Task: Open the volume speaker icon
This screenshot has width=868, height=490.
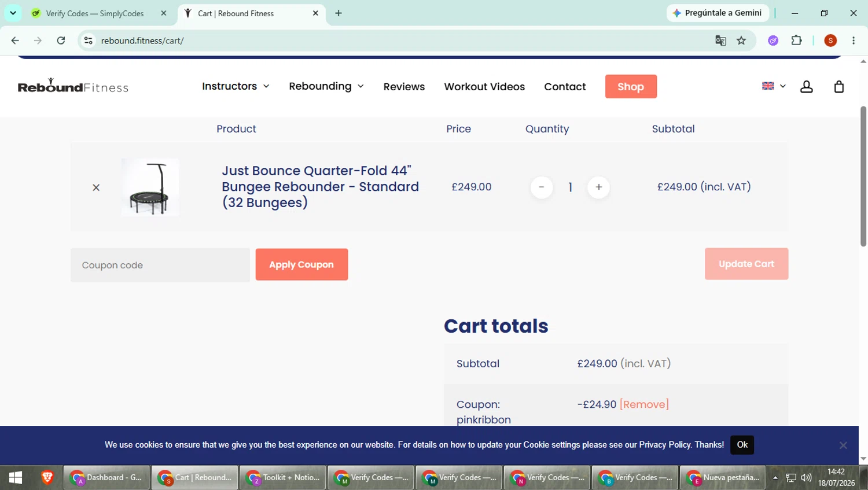Action: click(806, 478)
